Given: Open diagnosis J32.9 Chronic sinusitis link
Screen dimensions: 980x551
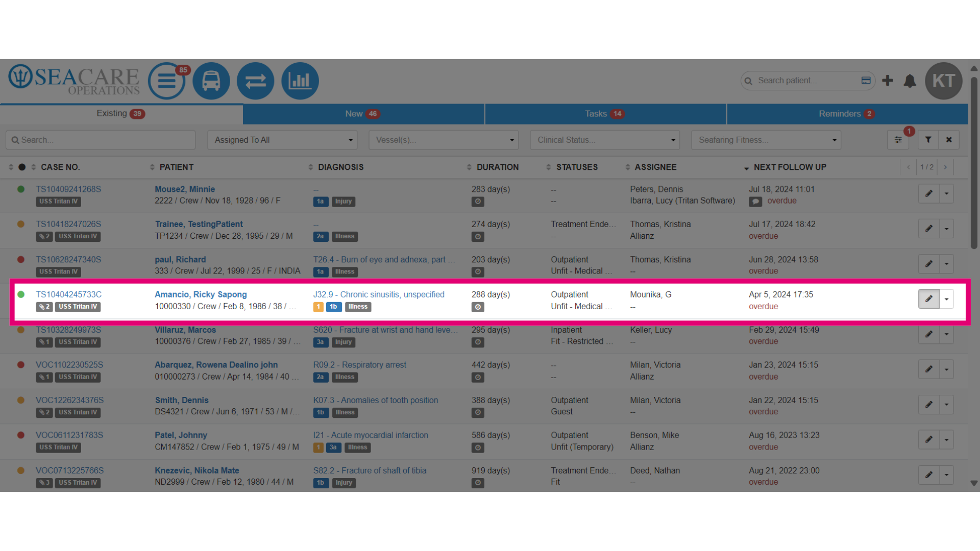Looking at the screenshot, I should coord(379,294).
